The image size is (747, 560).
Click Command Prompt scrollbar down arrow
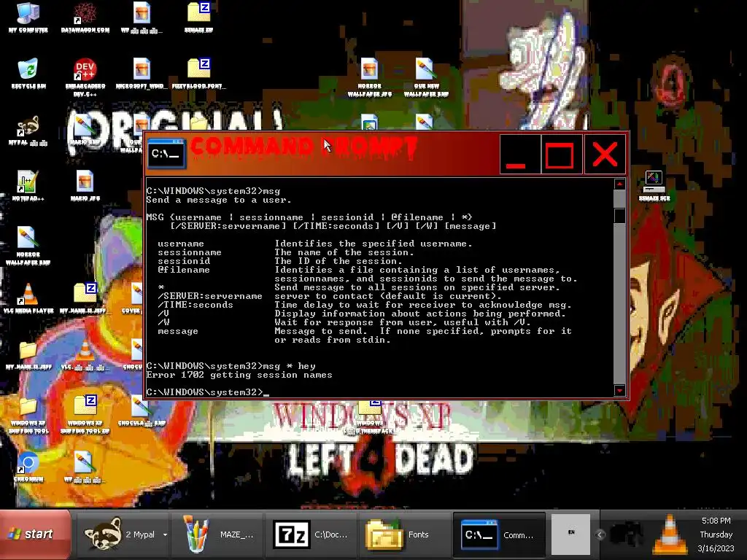619,391
